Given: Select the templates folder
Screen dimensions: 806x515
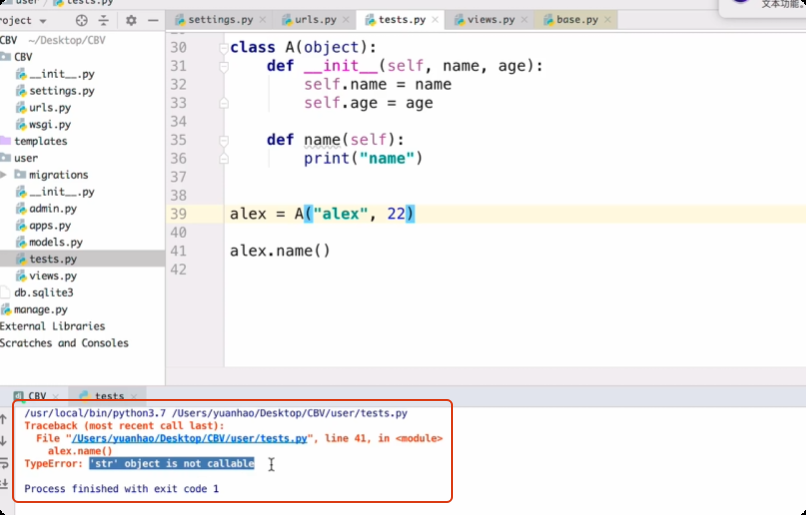Looking at the screenshot, I should point(40,141).
